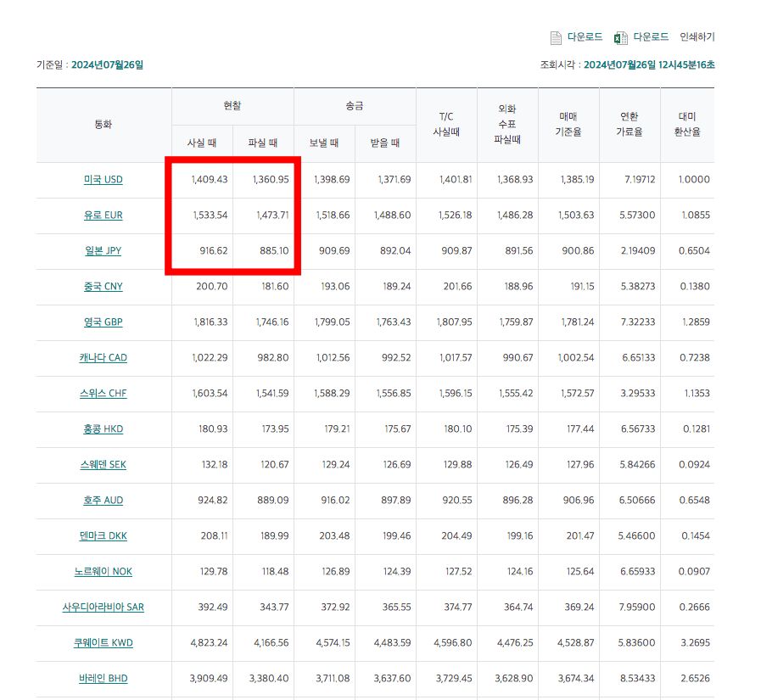Select the 파실 때 column header
Viewport: 761px width, 700px height.
point(263,143)
